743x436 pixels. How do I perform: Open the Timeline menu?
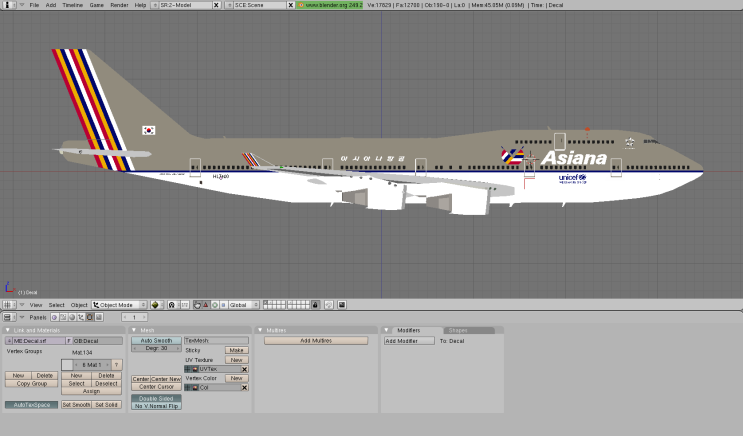pos(72,5)
